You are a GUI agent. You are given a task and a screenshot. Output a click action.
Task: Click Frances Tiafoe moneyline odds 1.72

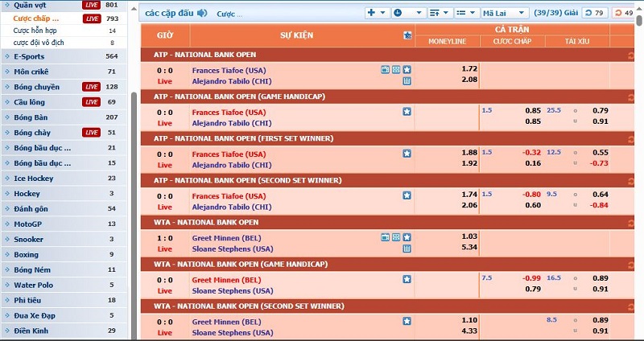tap(469, 69)
